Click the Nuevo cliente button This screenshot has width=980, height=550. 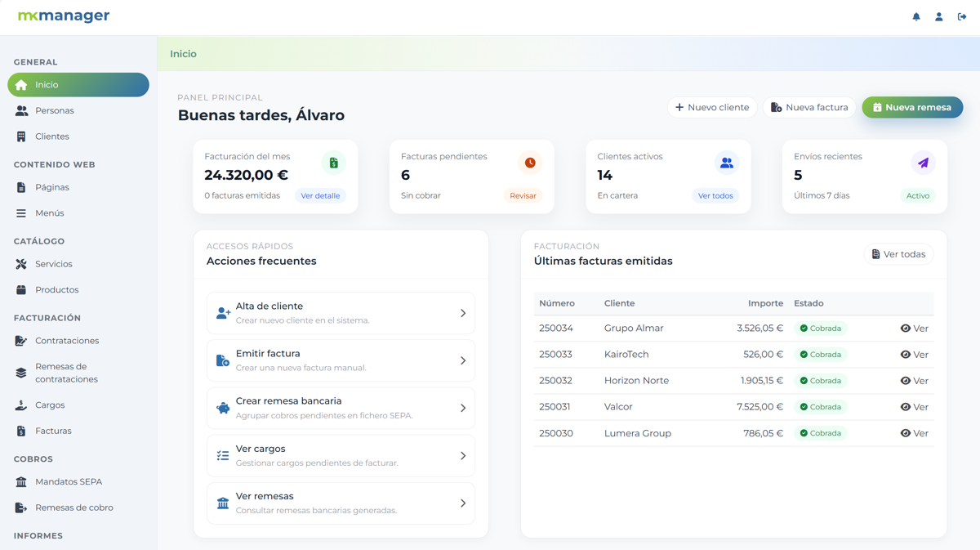tap(712, 107)
